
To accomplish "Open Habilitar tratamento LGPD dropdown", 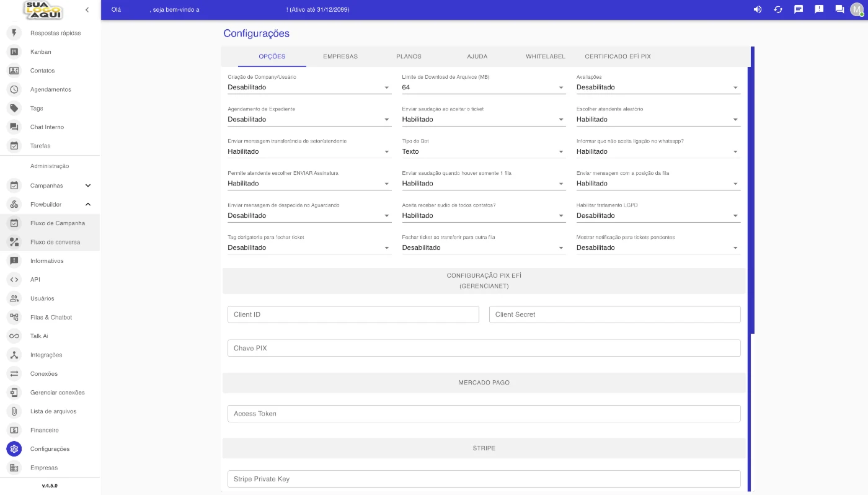I will tap(657, 216).
